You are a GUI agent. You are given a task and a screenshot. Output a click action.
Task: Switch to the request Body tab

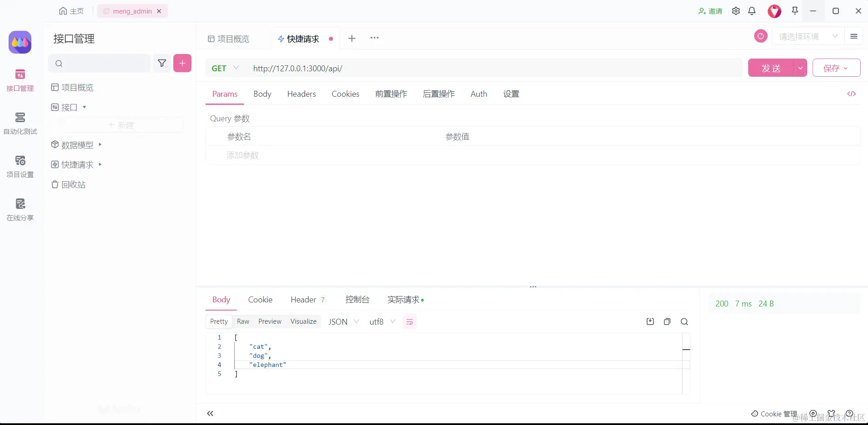(x=262, y=94)
